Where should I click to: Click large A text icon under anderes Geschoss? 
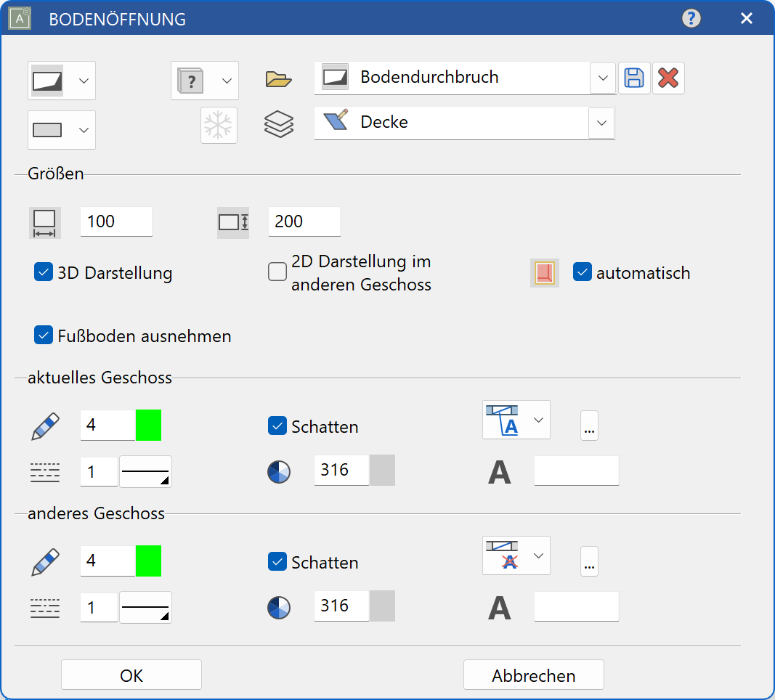(x=499, y=608)
